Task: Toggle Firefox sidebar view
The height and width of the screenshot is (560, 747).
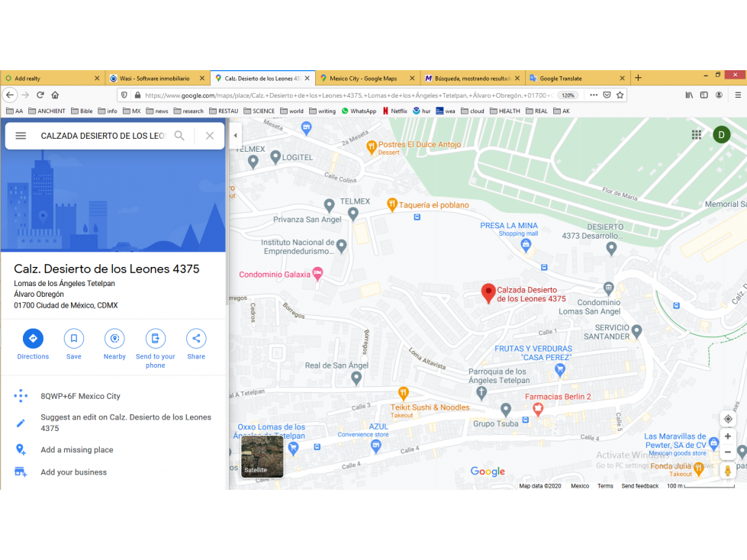Action: (704, 95)
